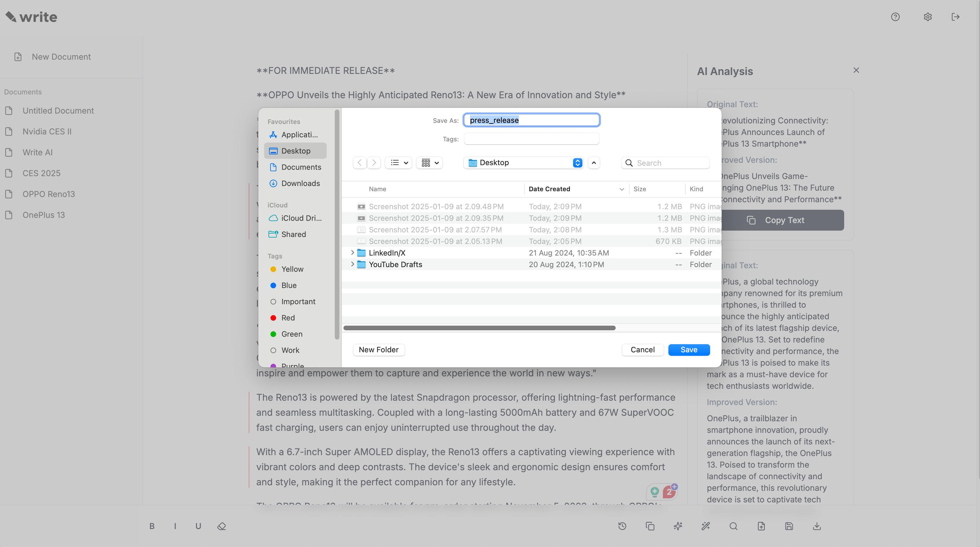The width and height of the screenshot is (980, 547).
Task: Open version history clock icon
Action: [622, 526]
